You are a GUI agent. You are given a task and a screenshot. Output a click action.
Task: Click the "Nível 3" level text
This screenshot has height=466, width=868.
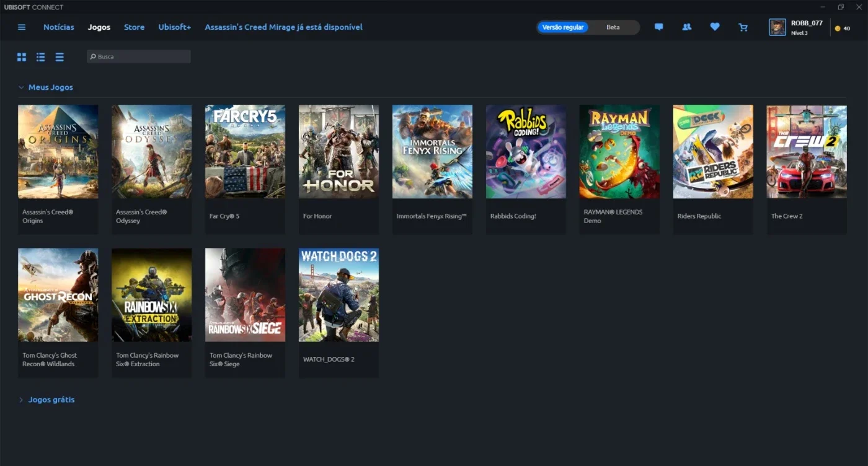click(800, 33)
